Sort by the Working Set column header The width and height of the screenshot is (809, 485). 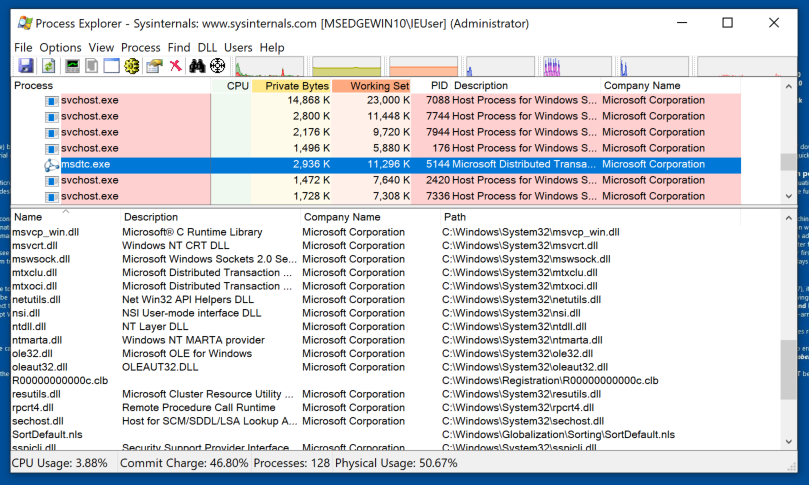[371, 86]
